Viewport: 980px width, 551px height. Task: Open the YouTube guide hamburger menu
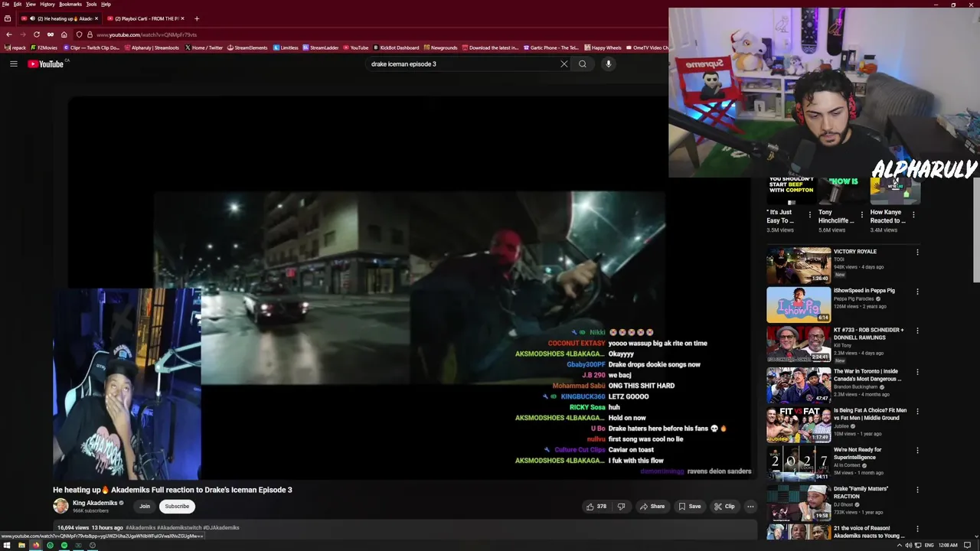[13, 64]
